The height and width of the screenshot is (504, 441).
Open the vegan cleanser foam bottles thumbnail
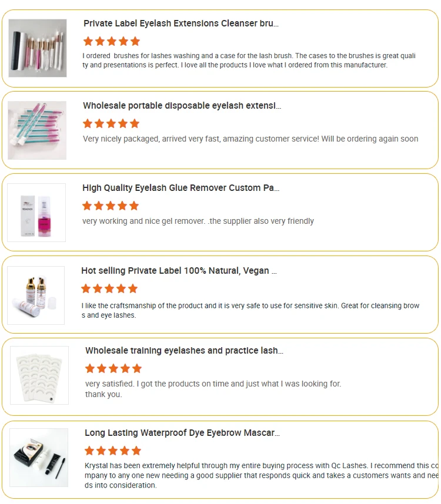click(36, 295)
